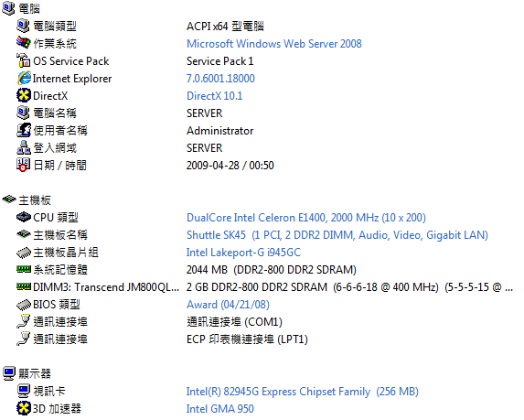Viewport: 524px width, 420px height.
Task: Open the Award BIOS date link
Action: point(228,305)
